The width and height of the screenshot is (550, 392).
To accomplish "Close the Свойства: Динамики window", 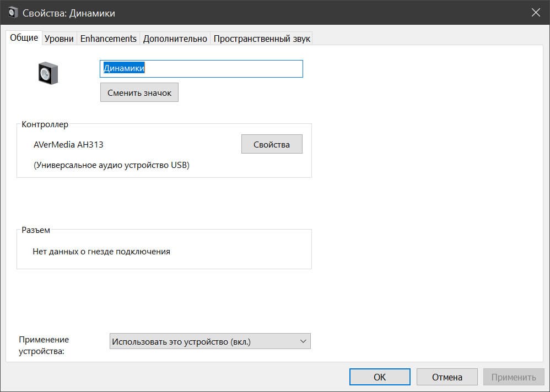I will [536, 13].
